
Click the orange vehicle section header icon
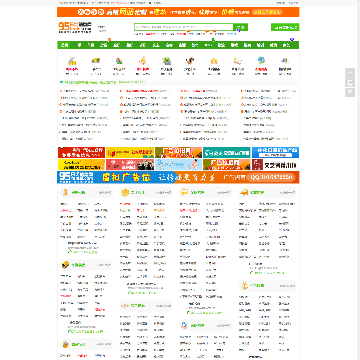tap(244, 192)
